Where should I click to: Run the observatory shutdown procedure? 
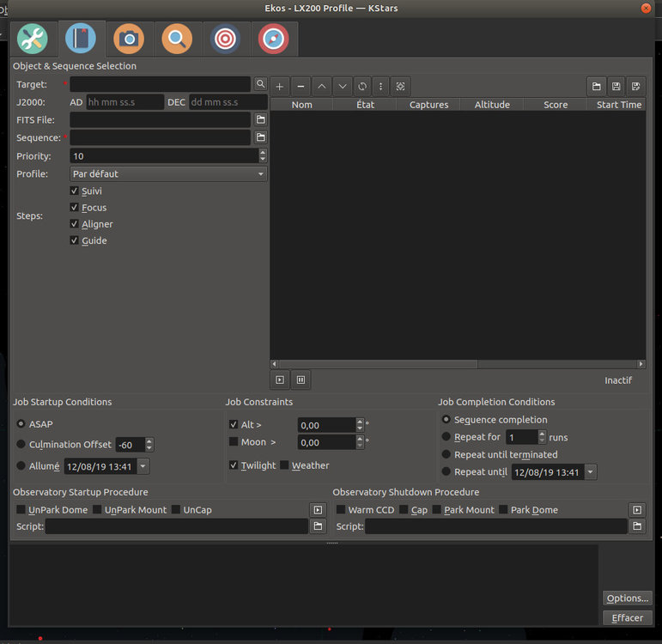coord(637,510)
